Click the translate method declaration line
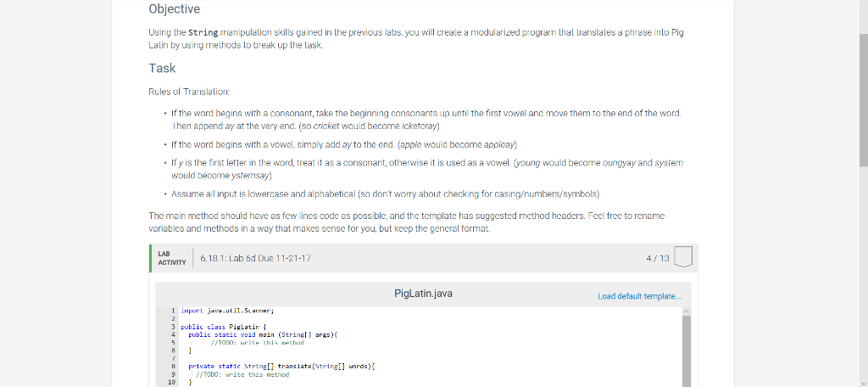This screenshot has width=868, height=387. tap(254, 366)
